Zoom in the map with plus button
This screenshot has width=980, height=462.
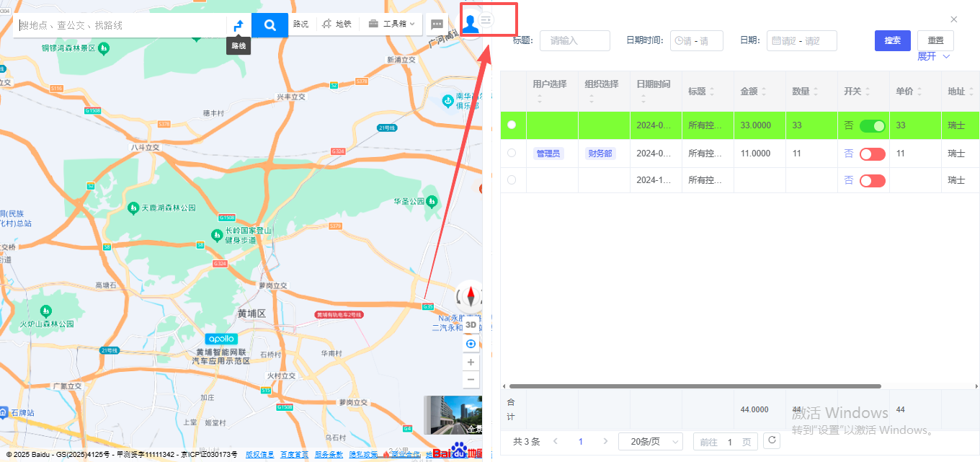[x=471, y=363]
